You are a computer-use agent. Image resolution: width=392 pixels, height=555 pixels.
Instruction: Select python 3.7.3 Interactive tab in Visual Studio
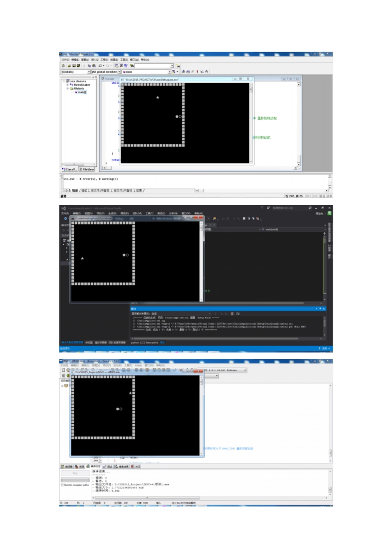(144, 342)
